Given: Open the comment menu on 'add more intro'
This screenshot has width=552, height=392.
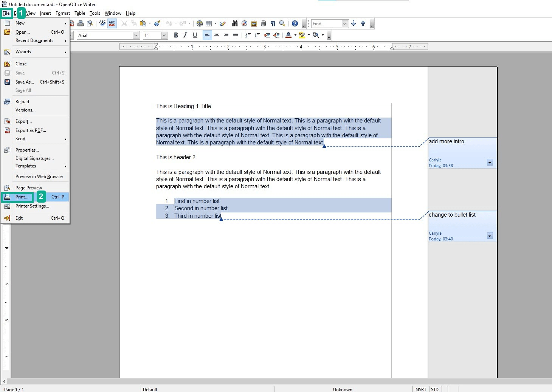Looking at the screenshot, I should pos(490,163).
